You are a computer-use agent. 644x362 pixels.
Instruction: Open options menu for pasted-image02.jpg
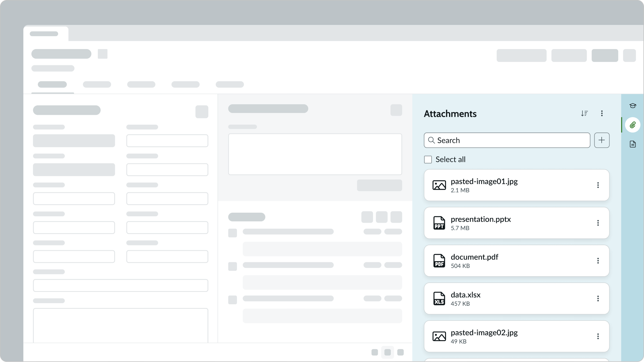coord(598,336)
